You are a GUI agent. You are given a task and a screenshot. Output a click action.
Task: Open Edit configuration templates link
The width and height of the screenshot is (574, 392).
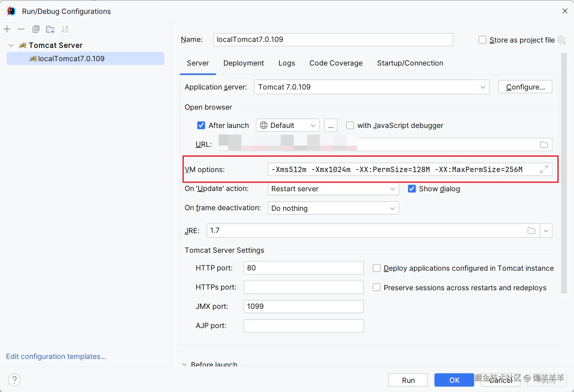[x=56, y=356]
